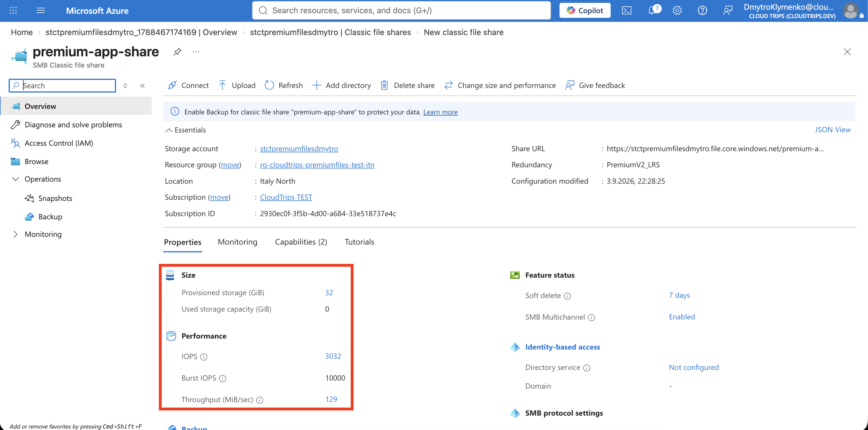This screenshot has height=430, width=868.
Task: Click Upload in the toolbar
Action: tap(237, 85)
